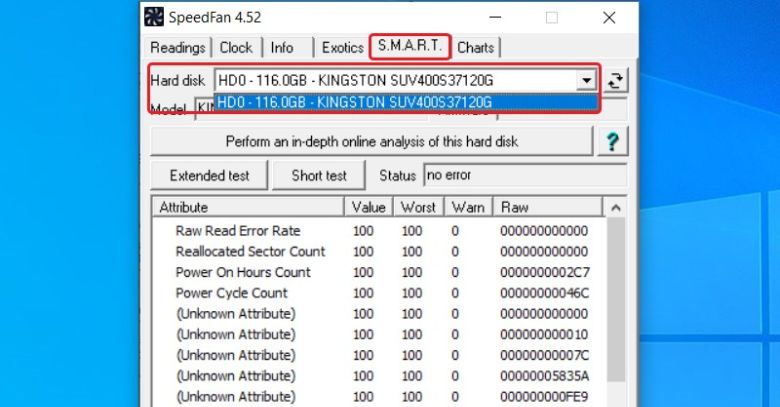The image size is (780, 407).
Task: Start the Extended test
Action: [x=209, y=176]
